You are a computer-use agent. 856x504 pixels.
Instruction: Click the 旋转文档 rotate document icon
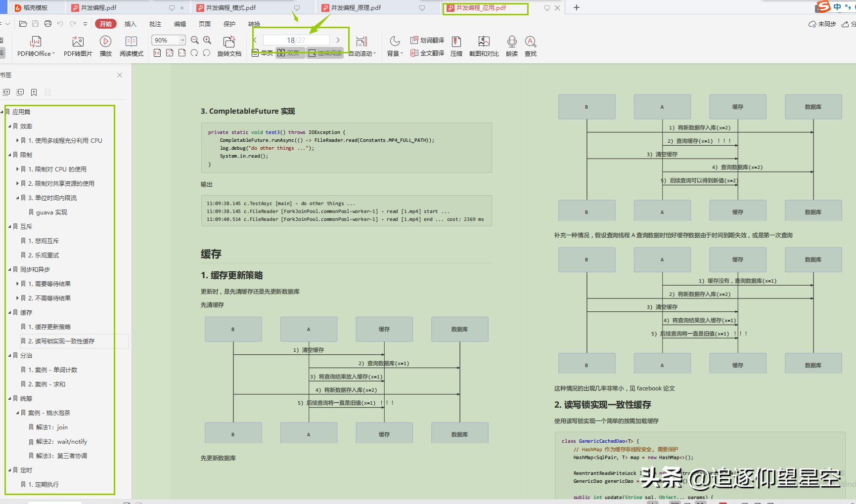[229, 42]
